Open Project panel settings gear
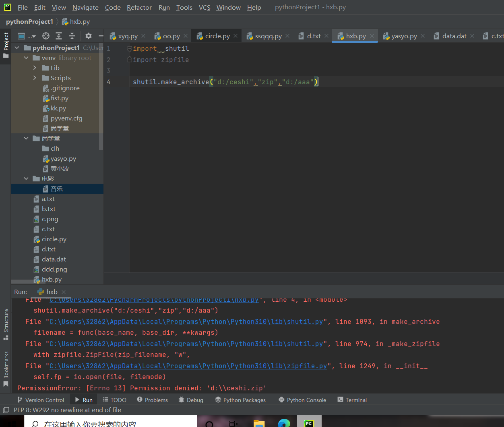The width and height of the screenshot is (504, 427). (89, 36)
